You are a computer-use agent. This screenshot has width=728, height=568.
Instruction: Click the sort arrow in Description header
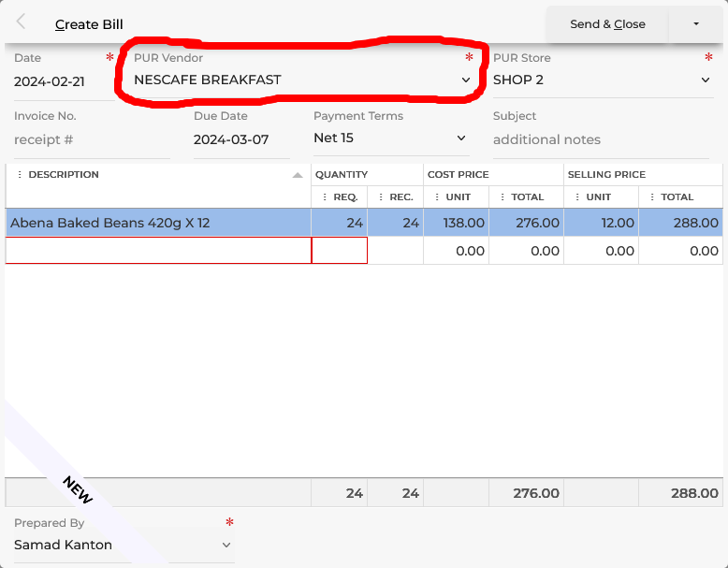point(298,175)
